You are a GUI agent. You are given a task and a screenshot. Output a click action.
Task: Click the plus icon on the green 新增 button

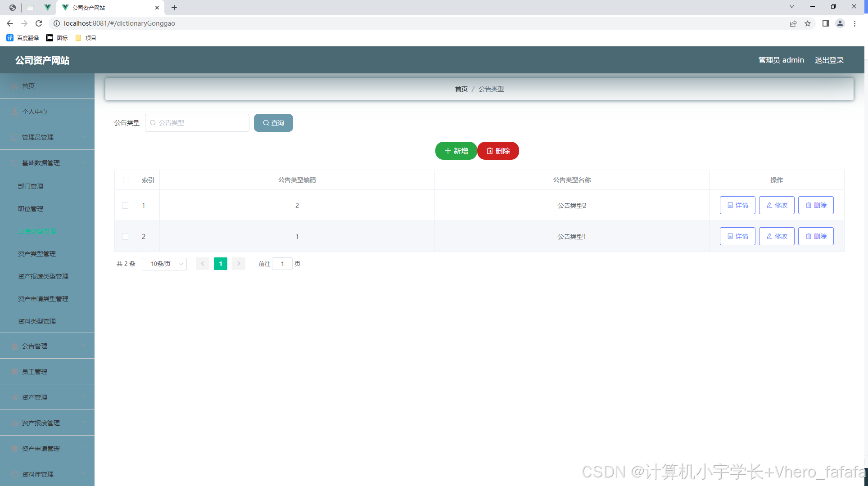tap(448, 151)
